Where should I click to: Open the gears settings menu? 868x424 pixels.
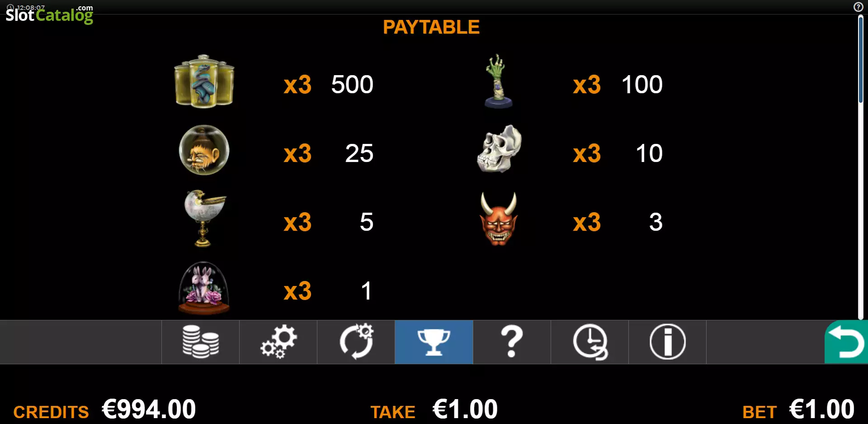[278, 342]
